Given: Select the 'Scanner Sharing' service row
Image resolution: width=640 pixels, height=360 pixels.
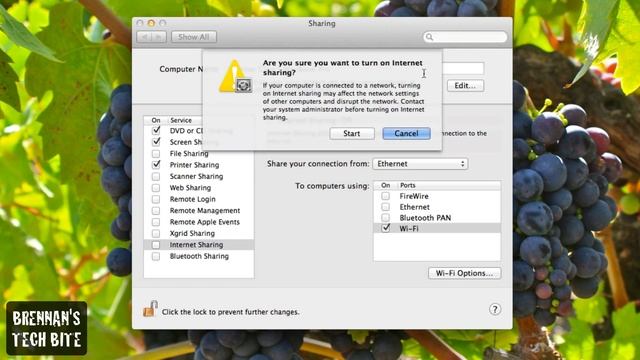Looking at the screenshot, I should coord(199,176).
